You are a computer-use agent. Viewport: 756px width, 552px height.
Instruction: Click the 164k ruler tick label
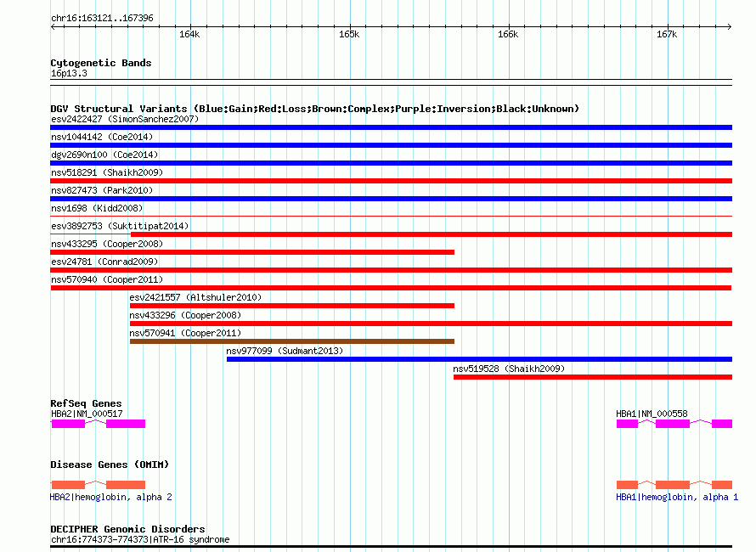[189, 34]
